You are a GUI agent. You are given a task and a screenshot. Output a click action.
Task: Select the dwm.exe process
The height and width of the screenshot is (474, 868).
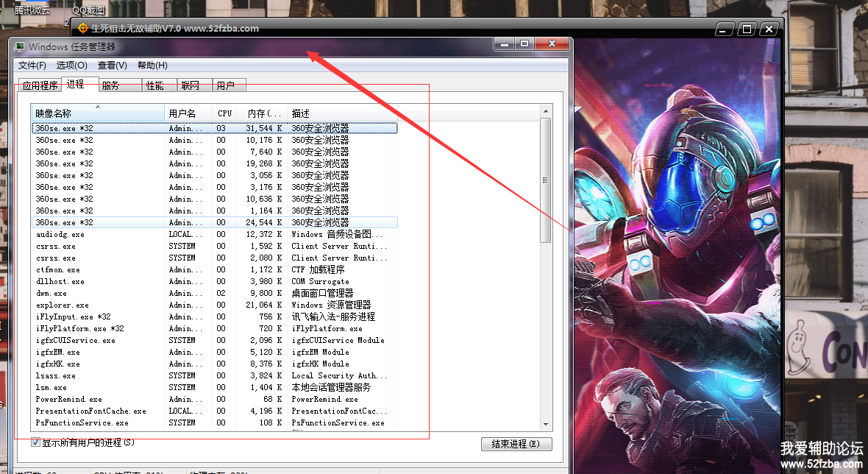[x=215, y=293]
